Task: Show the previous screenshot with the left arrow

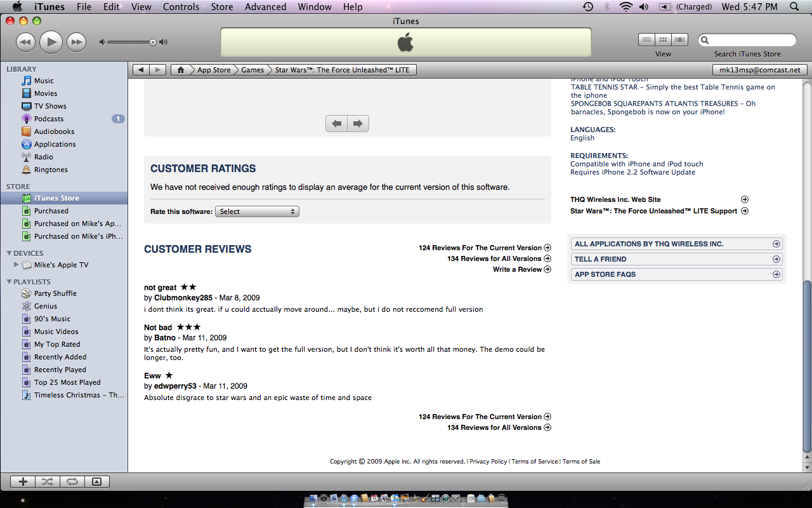Action: coord(337,123)
